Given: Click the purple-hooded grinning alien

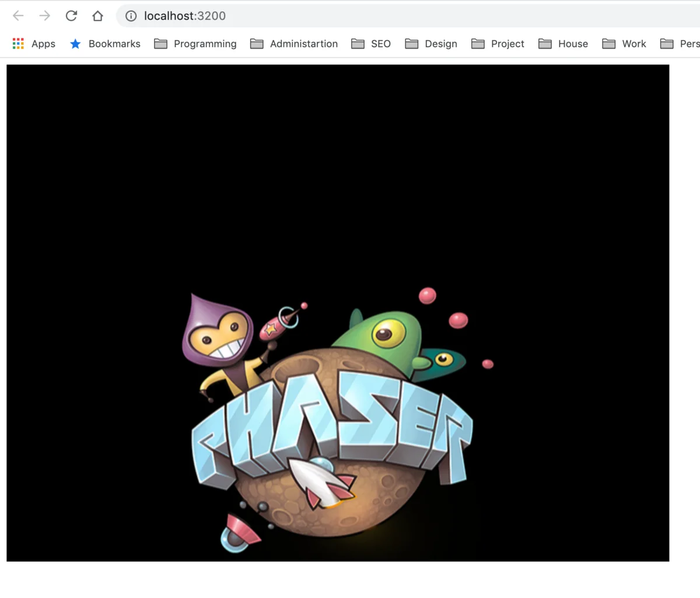Looking at the screenshot, I should [217, 335].
